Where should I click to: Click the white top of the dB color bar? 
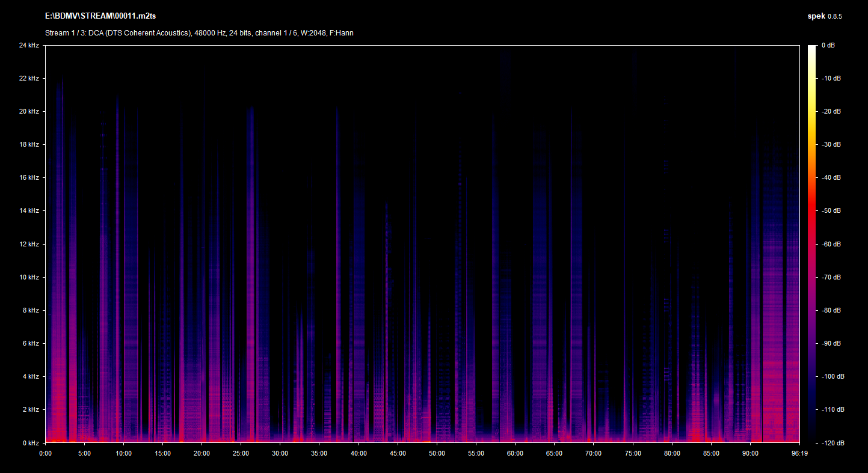[812, 49]
